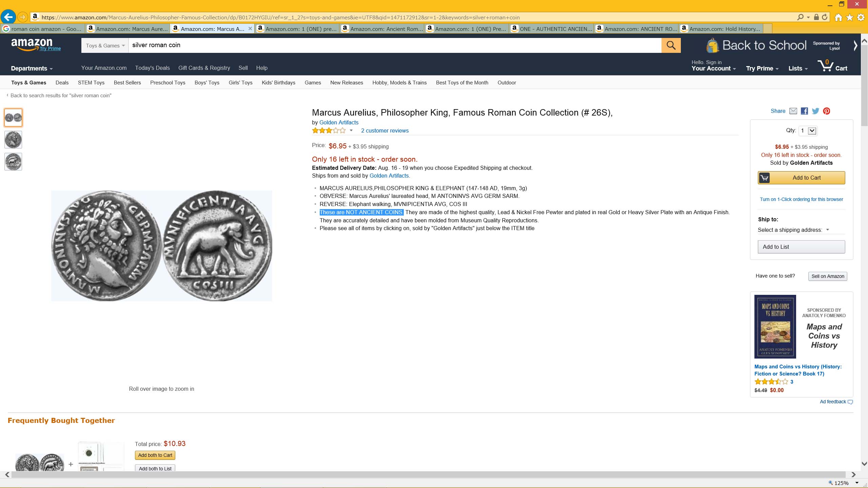This screenshot has height=488, width=868.
Task: Select second thumbnail of coin obverse
Action: coord(13,140)
